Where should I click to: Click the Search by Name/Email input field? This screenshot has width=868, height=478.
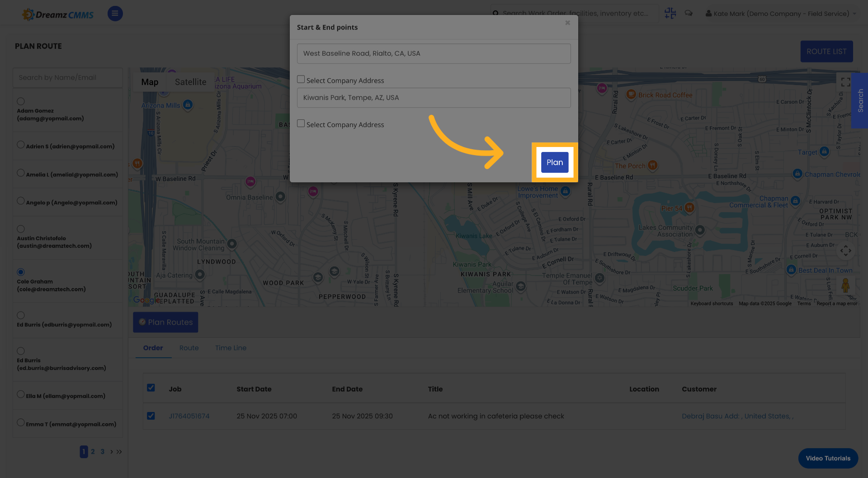[67, 77]
